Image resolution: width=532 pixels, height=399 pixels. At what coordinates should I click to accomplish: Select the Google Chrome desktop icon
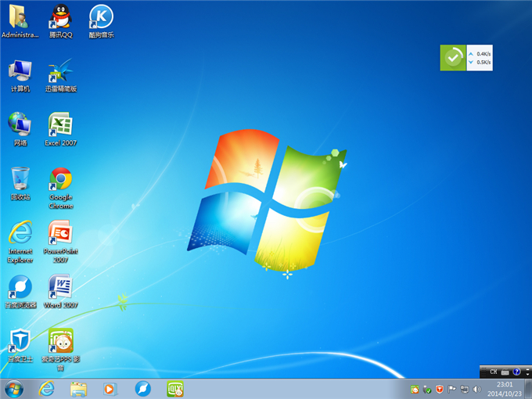(60, 180)
